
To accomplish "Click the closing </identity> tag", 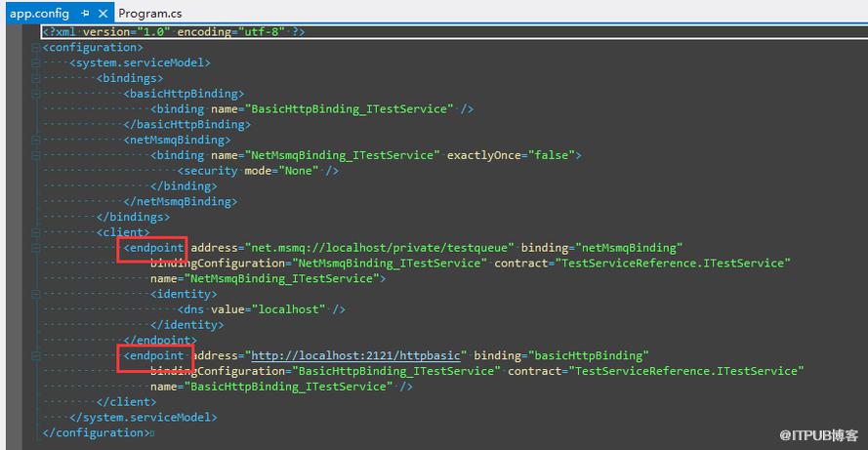I will pyautogui.click(x=187, y=325).
